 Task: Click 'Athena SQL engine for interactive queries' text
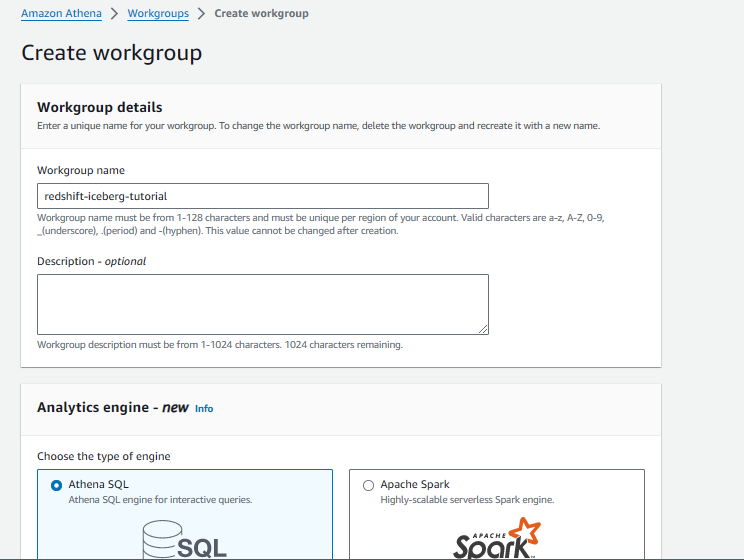[x=160, y=500]
